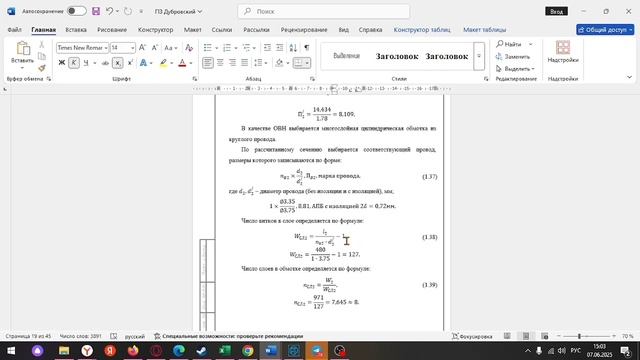Decrease font size with smaller A icon
The image size is (640, 360).
tap(155, 48)
